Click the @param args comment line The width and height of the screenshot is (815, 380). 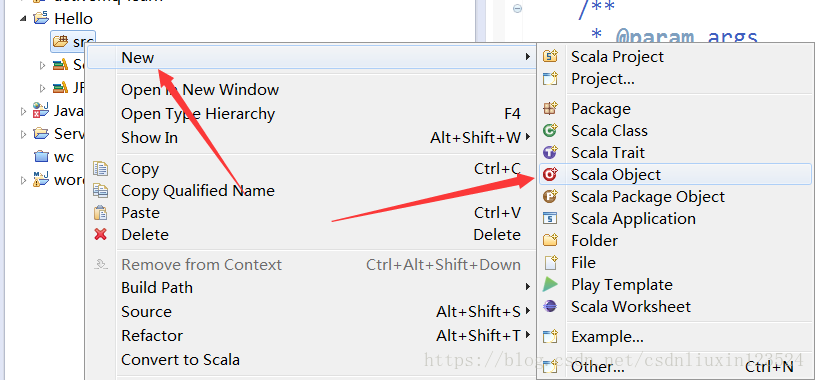pos(675,36)
